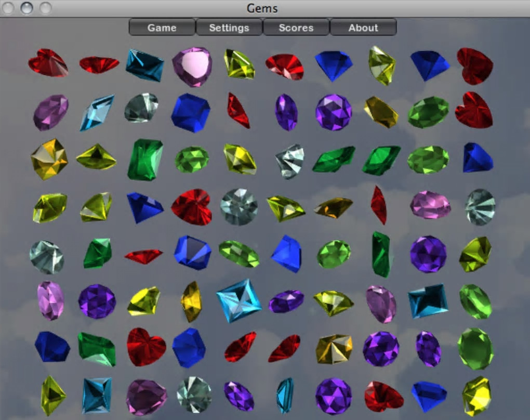Select the mauve pear-shaped gem in row six

tap(381, 304)
